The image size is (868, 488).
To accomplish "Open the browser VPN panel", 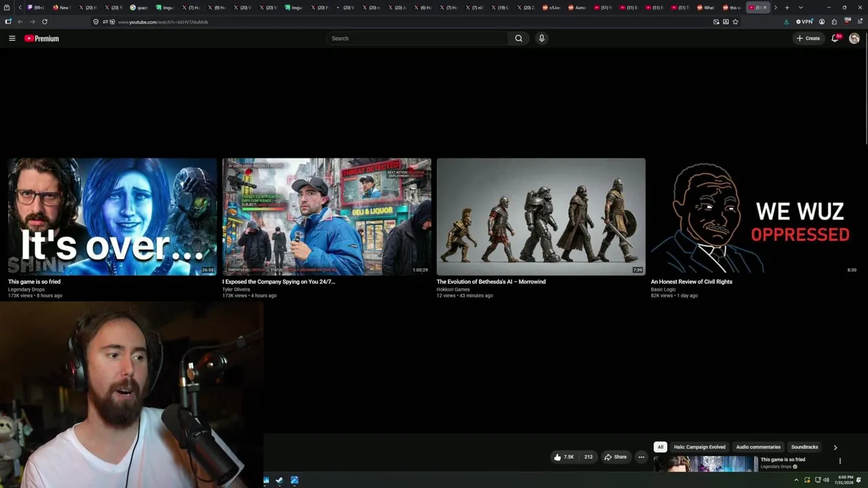I will pyautogui.click(x=804, y=22).
